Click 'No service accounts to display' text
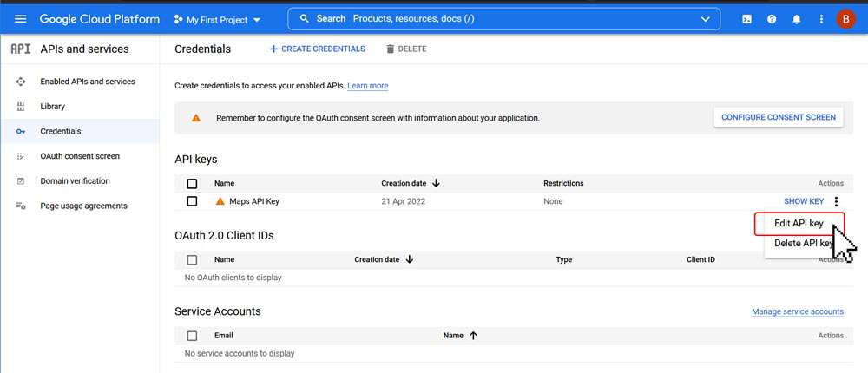 click(x=240, y=353)
